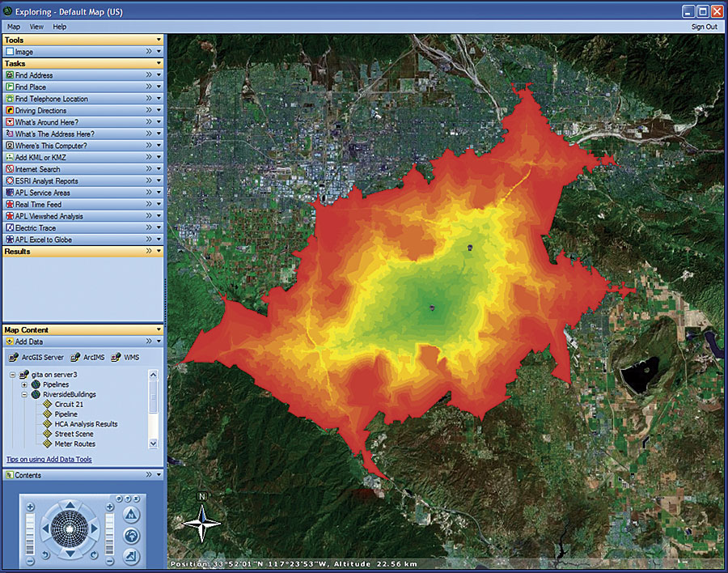Collapse the RiversideBuildings tree node

24,394
